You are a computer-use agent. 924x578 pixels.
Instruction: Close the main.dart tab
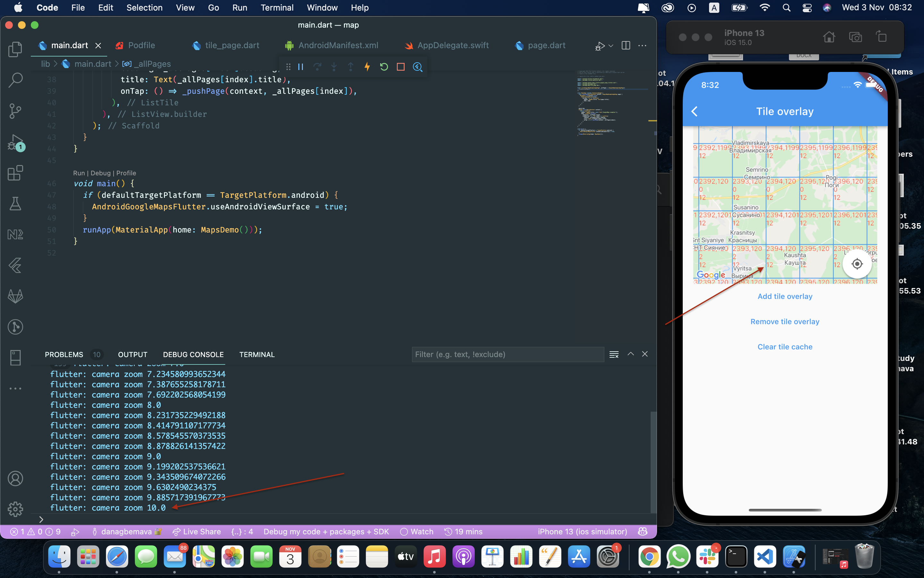click(98, 46)
